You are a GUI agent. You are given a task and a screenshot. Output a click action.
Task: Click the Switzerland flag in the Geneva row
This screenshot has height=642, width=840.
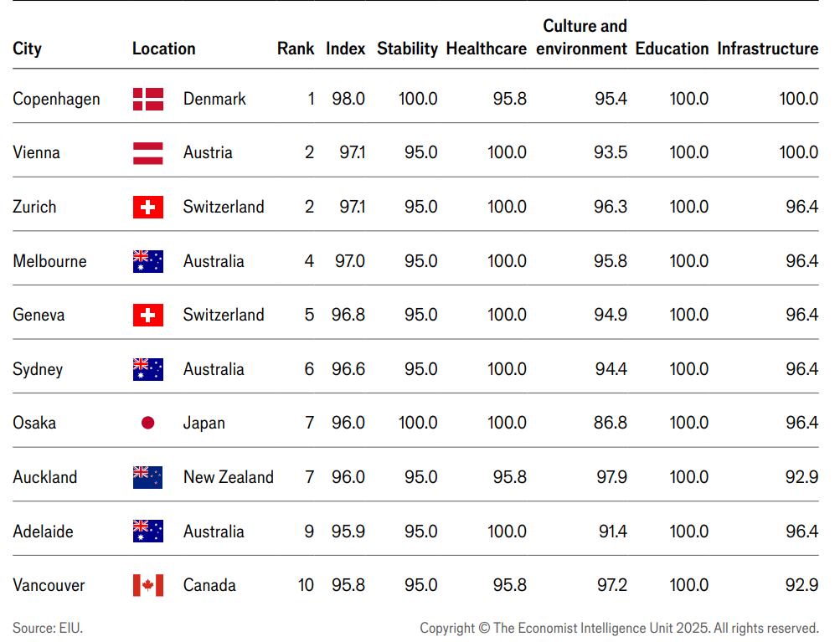pos(148,315)
